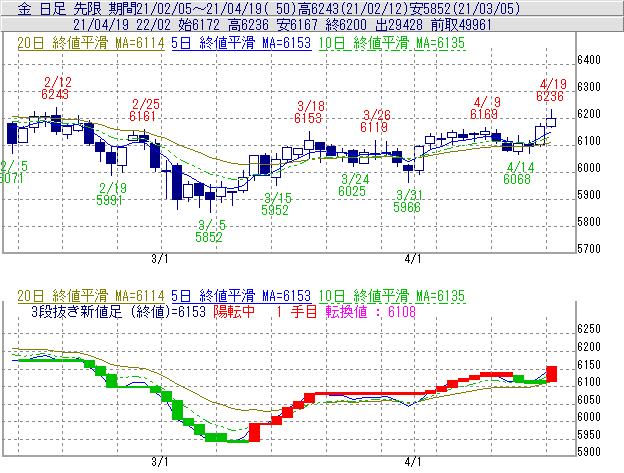Click the 2/12 6243 high price label
Viewport: 624px width, 473px height.
tap(56, 88)
